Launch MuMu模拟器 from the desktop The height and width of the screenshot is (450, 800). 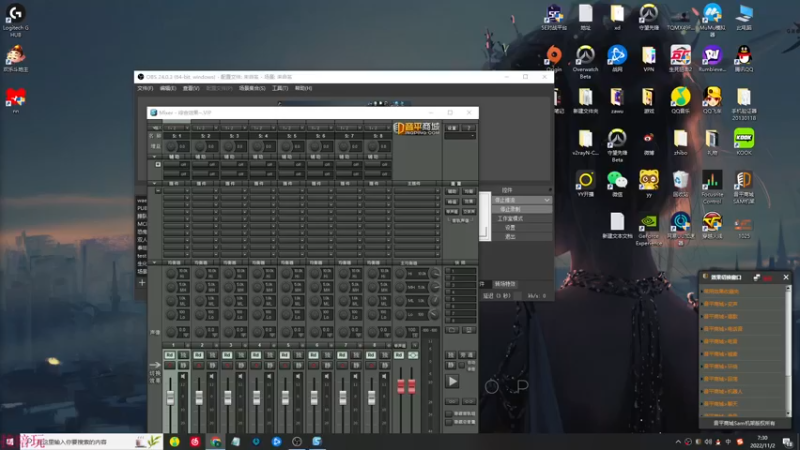(712, 20)
